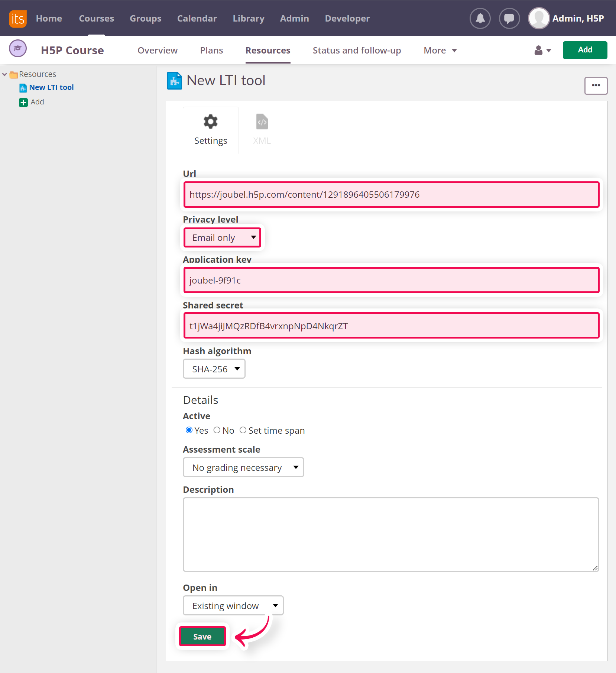The height and width of the screenshot is (673, 616).
Task: Open Library in top navigation
Action: coord(249,19)
